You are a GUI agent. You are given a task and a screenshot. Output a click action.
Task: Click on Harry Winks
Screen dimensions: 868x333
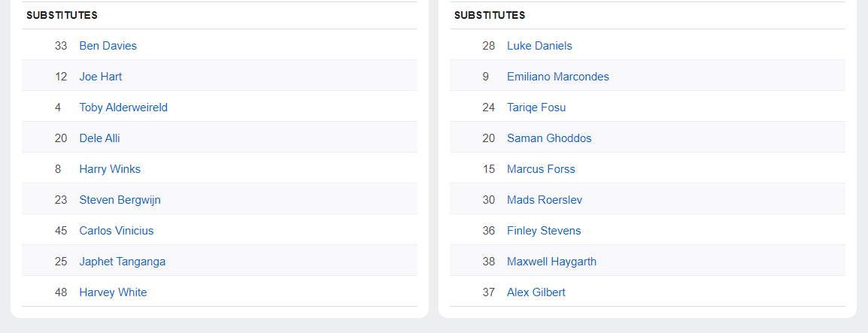110,169
